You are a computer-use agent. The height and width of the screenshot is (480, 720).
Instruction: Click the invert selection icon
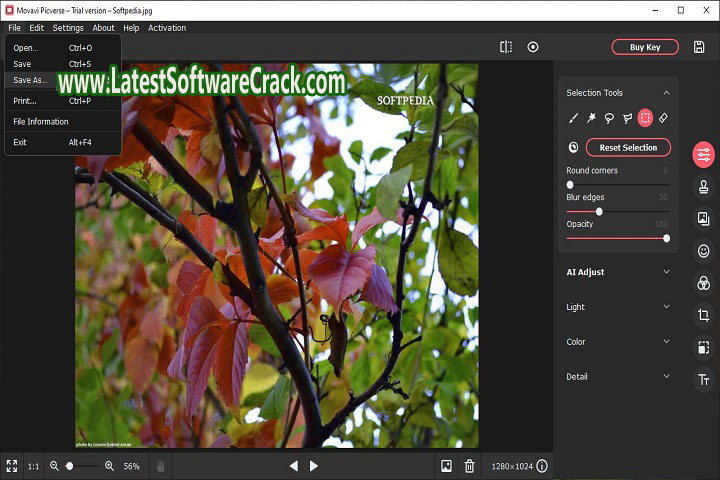[574, 147]
